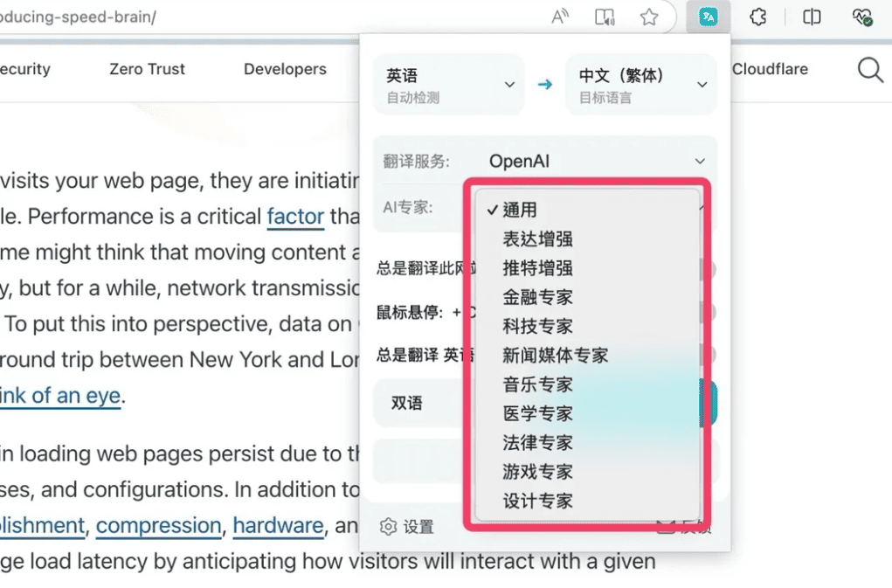Click the Immersive Translate extension icon
This screenshot has width=892, height=588.
click(x=709, y=17)
